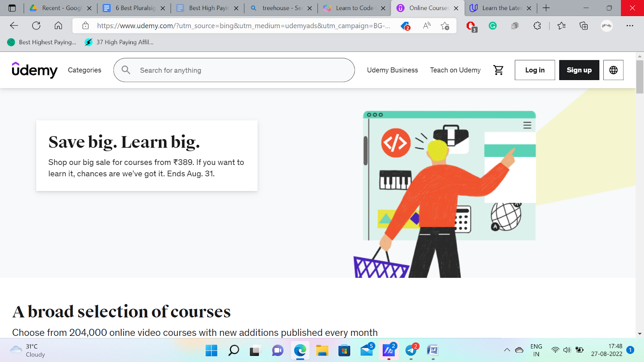
Task: Open 37 High Paying Affil bookmark
Action: point(119,42)
